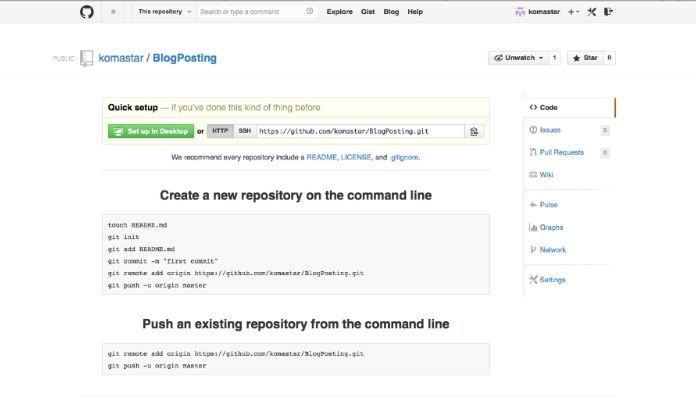The image size is (696, 402).
Task: Open Gist in top navigation
Action: tap(368, 12)
